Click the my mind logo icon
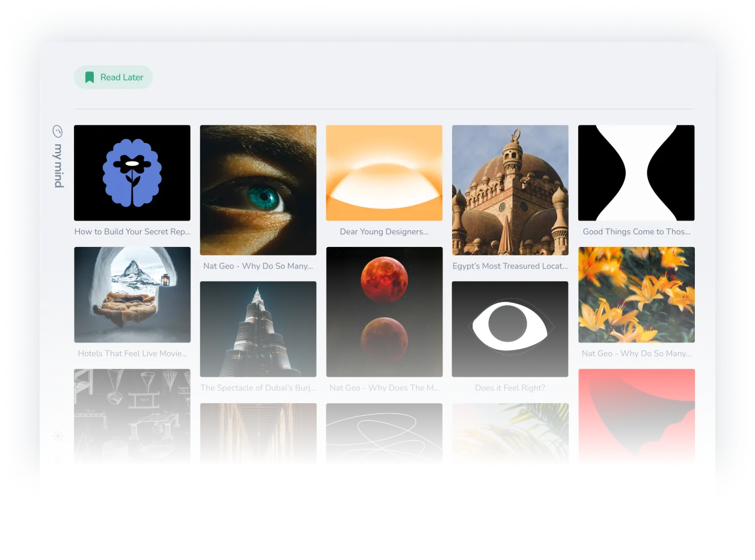Viewport: 755px width, 560px height. tap(58, 131)
